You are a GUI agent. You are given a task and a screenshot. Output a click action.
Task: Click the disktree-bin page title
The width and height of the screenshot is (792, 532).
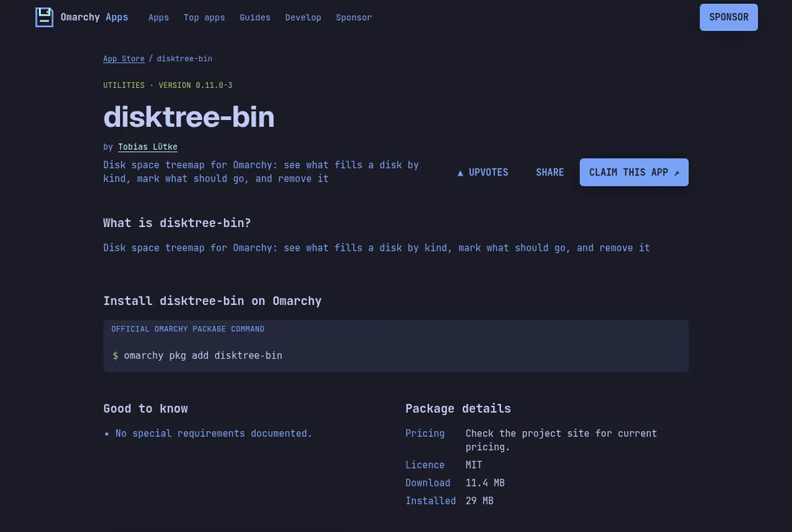click(189, 117)
